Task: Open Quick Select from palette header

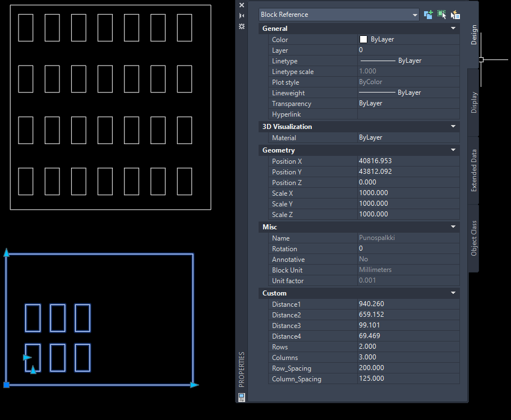Action: [x=455, y=15]
